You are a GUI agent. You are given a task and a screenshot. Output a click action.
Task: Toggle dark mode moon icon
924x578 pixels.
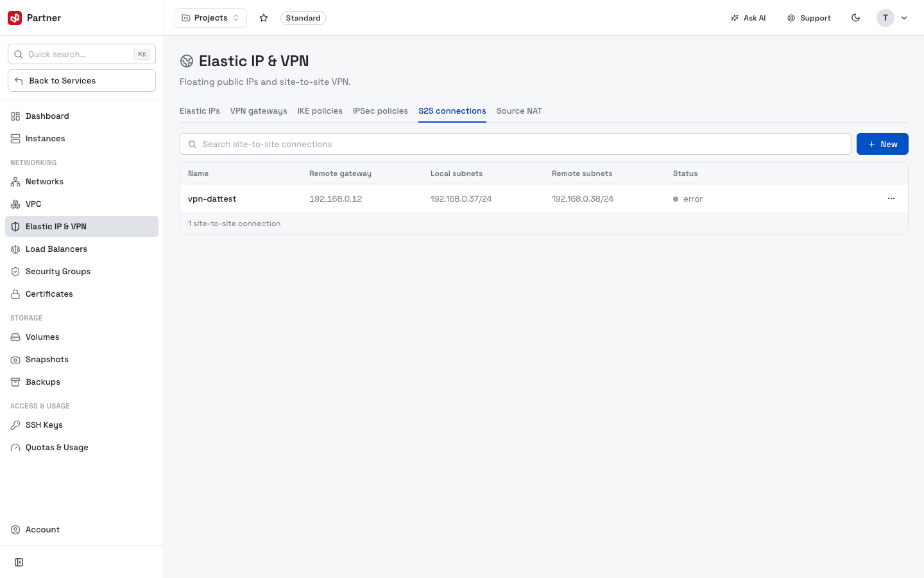pos(855,18)
